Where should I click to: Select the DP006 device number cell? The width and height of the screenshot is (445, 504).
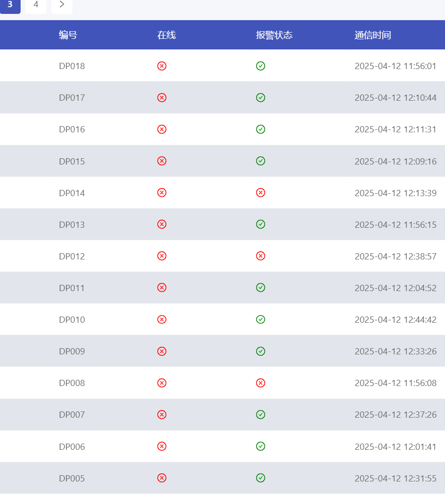tap(72, 446)
